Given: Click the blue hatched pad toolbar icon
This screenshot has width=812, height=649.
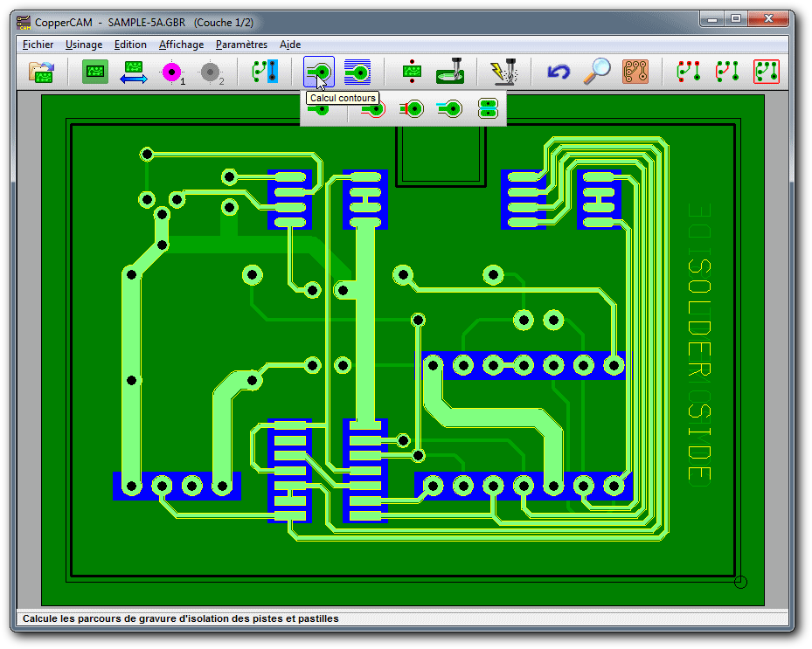Looking at the screenshot, I should (x=357, y=72).
